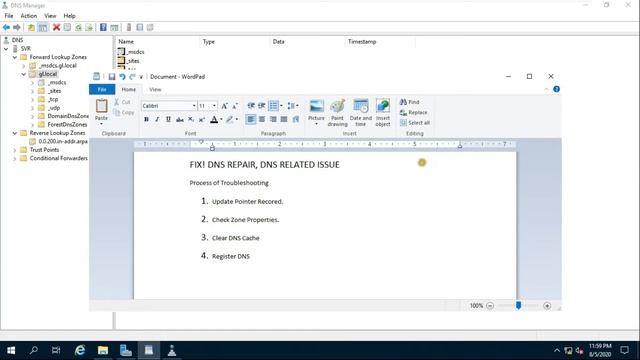Open DNS Manager Help menu

pos(69,16)
